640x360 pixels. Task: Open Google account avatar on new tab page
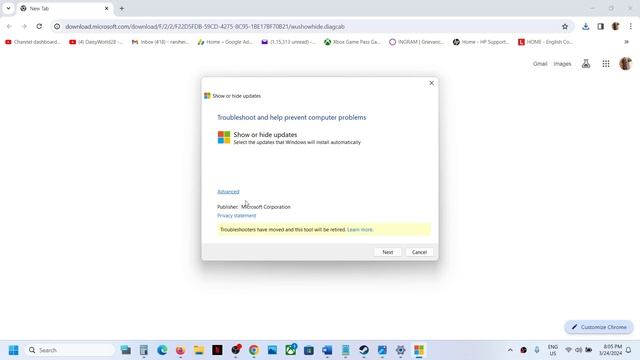pos(625,64)
